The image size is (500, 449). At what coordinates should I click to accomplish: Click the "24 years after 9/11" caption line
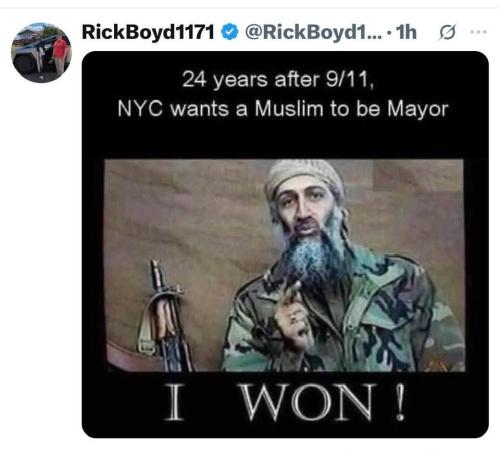[x=278, y=80]
